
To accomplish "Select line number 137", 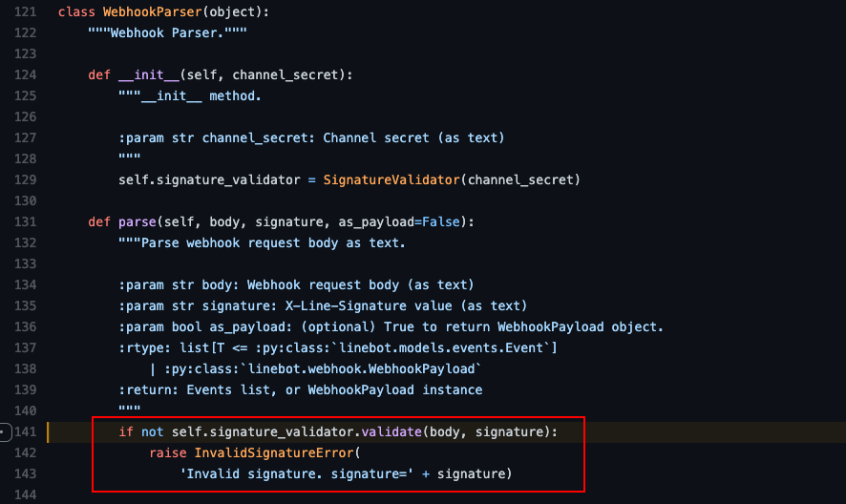I will click(26, 348).
